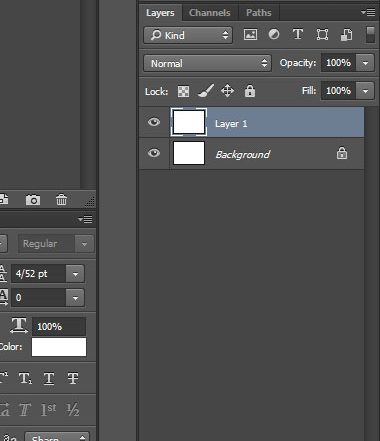Click the Fill 100% value field

point(338,91)
